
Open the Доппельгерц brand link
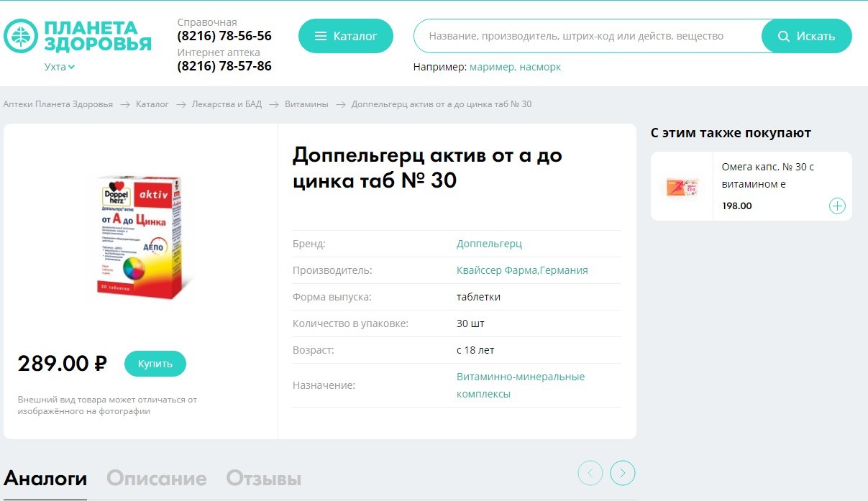(489, 244)
